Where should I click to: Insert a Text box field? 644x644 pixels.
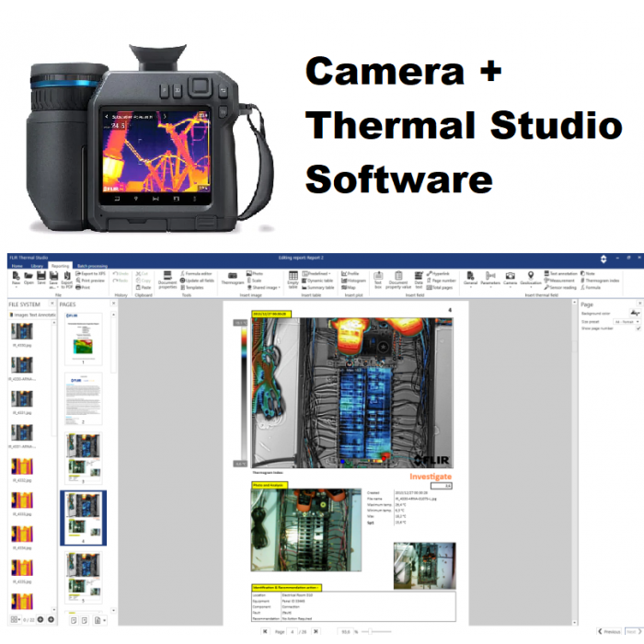click(378, 280)
